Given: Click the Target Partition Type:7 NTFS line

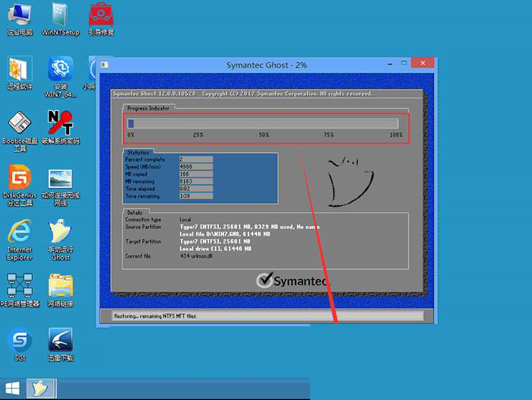Looking at the screenshot, I should [215, 241].
